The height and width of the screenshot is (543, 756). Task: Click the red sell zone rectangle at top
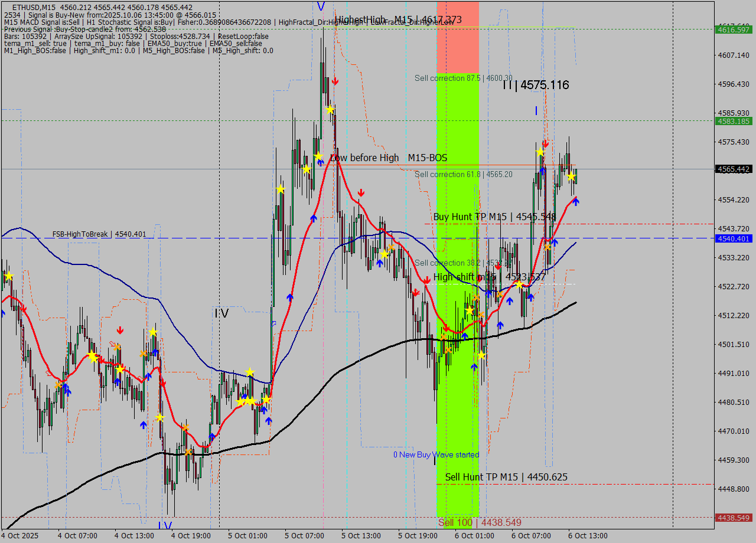pos(458,37)
